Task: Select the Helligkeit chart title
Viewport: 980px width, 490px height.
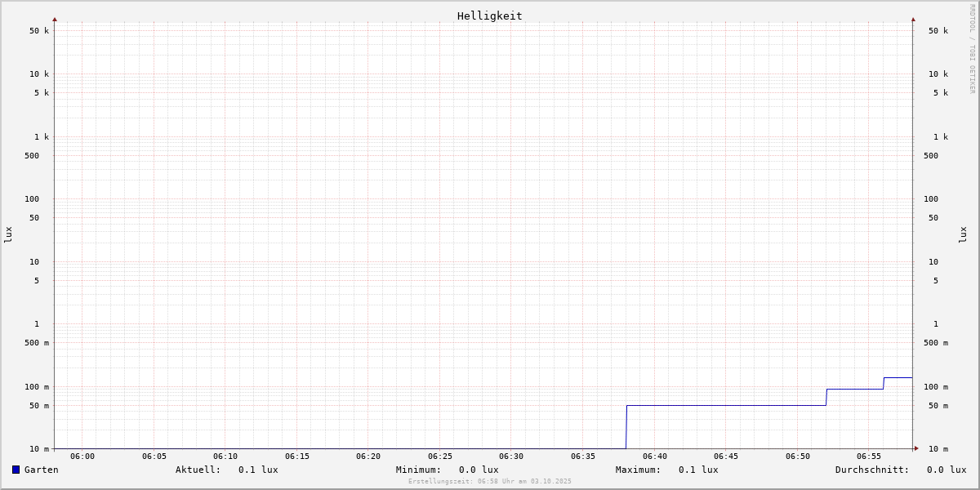Action: [x=489, y=16]
